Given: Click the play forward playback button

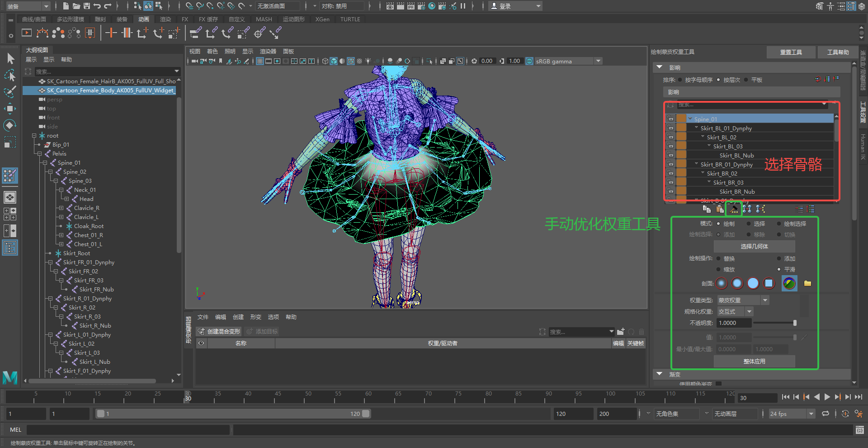Looking at the screenshot, I should tap(827, 397).
